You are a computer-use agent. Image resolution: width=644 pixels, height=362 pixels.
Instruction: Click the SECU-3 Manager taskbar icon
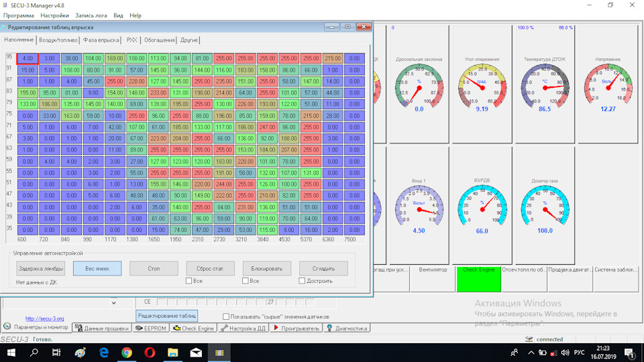pyautogui.click(x=219, y=353)
